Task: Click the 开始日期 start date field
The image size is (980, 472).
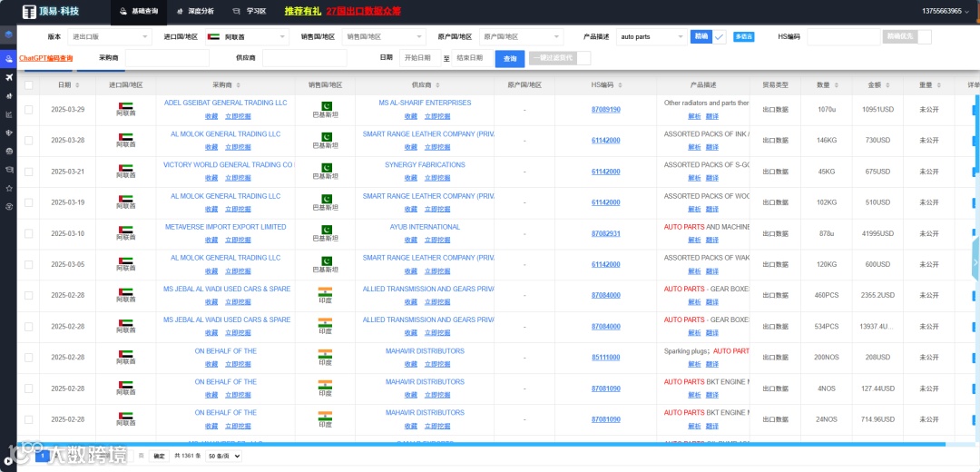Action: pos(420,58)
